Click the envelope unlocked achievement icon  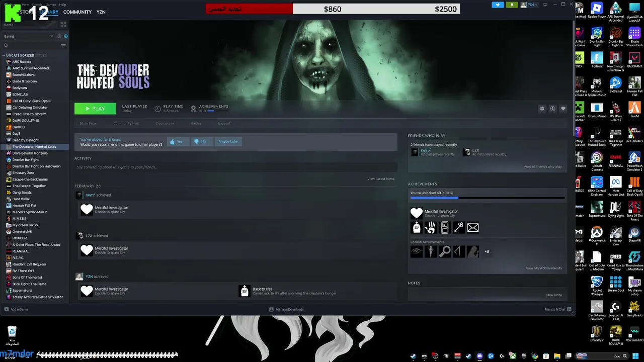(x=472, y=228)
